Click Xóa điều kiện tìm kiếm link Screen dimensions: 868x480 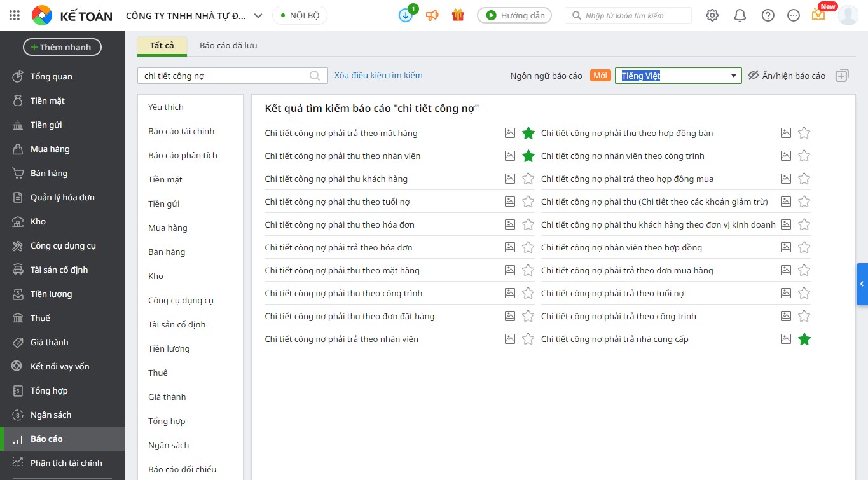(x=378, y=75)
